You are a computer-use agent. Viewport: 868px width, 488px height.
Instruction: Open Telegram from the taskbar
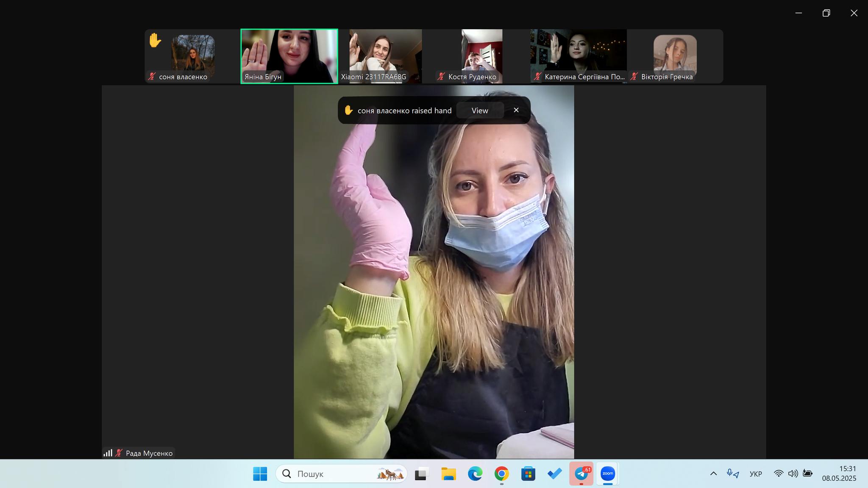pos(581,474)
